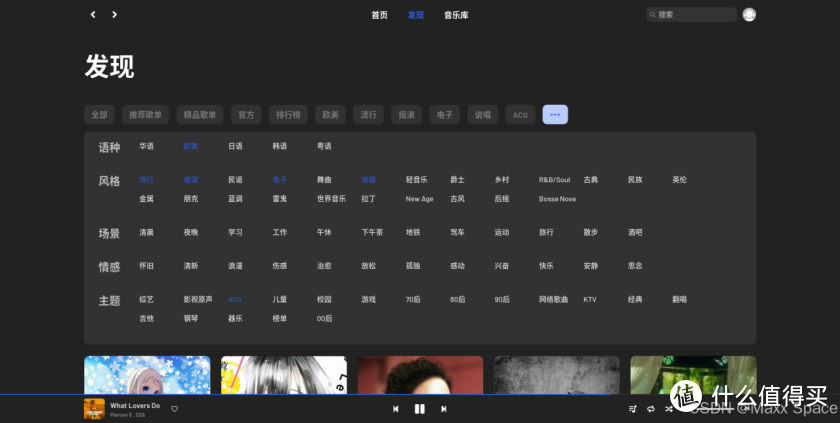The width and height of the screenshot is (840, 423).
Task: Focus the 搜索 search field
Action: (692, 15)
